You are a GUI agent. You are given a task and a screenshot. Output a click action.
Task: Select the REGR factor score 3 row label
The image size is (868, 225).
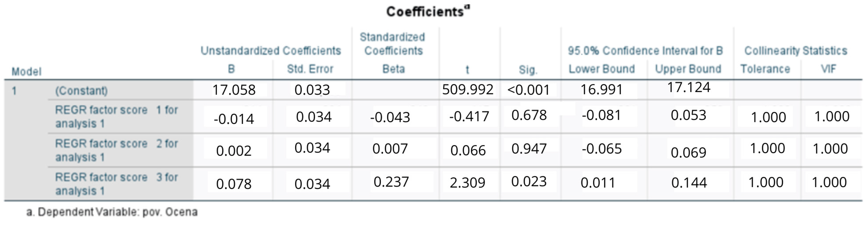click(116, 184)
